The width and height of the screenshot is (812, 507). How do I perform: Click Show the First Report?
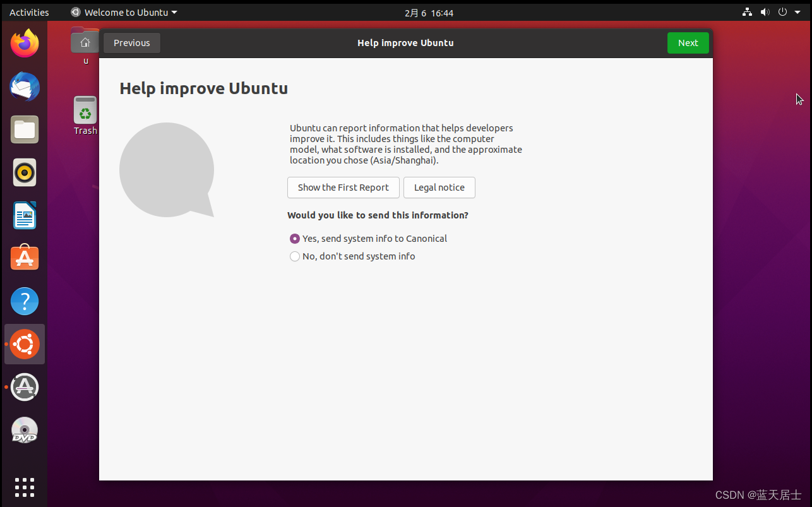click(x=343, y=188)
